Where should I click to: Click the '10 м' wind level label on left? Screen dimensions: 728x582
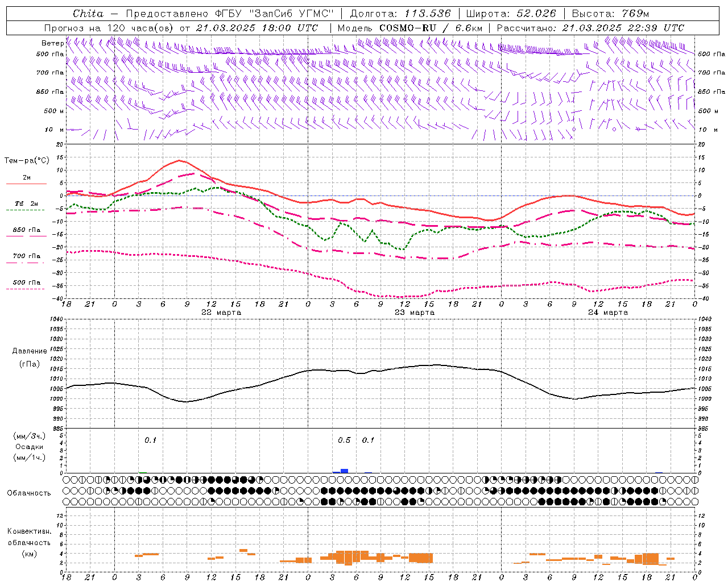[54, 130]
